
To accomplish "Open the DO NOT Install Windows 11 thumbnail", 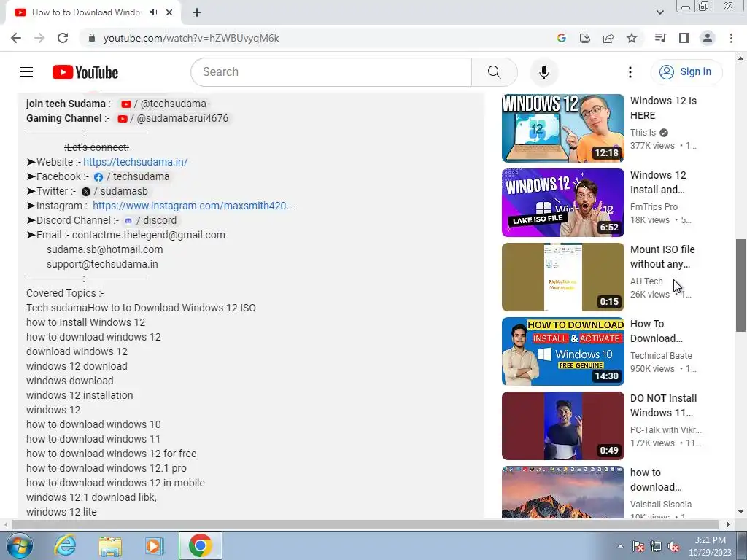I will [x=562, y=425].
